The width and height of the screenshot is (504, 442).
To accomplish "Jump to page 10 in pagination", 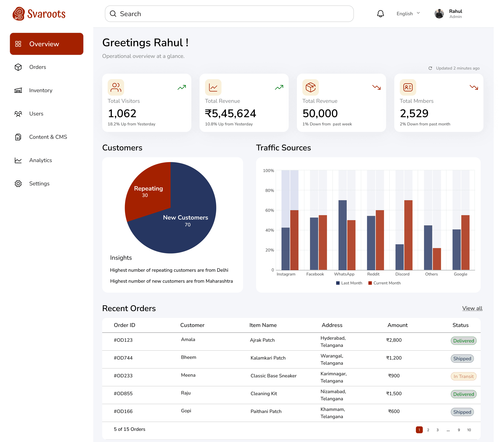I will (x=469, y=430).
